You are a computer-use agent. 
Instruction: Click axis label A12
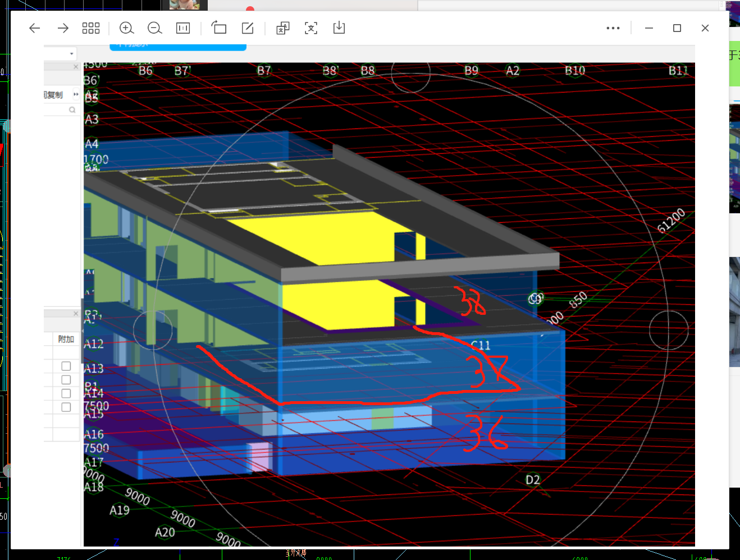pos(94,344)
